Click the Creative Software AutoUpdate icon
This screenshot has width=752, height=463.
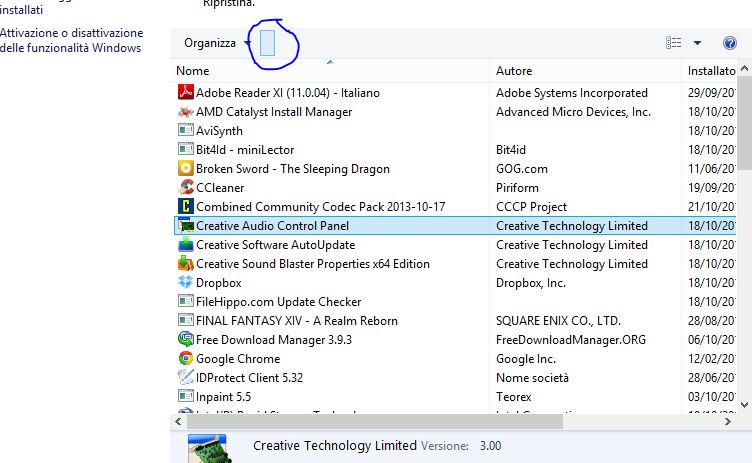186,244
